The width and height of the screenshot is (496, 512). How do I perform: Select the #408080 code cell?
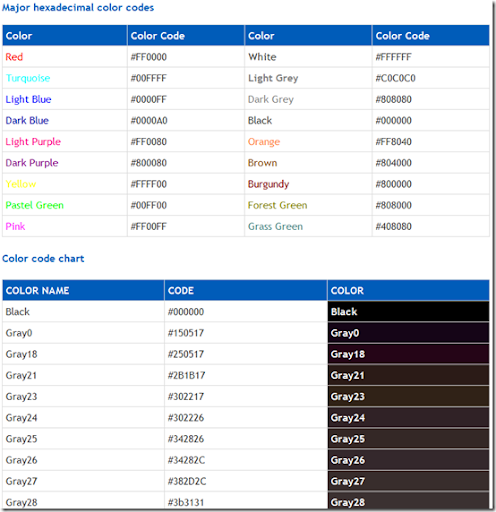pyautogui.click(x=431, y=226)
